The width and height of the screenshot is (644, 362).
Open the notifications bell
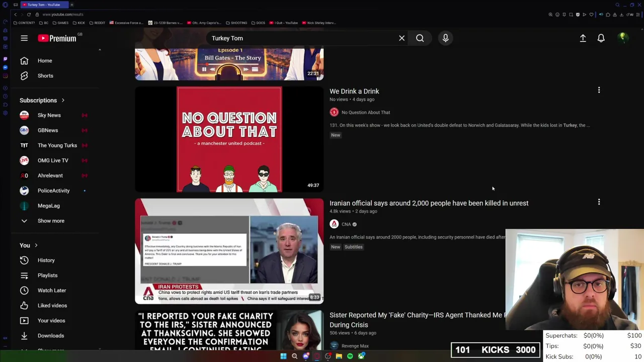tap(601, 38)
